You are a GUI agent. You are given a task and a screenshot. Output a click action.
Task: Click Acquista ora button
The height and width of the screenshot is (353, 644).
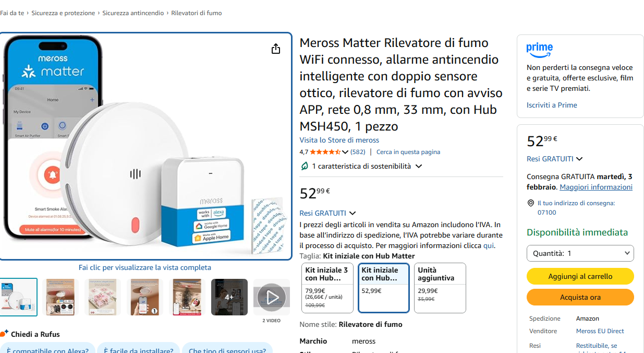[x=580, y=297]
